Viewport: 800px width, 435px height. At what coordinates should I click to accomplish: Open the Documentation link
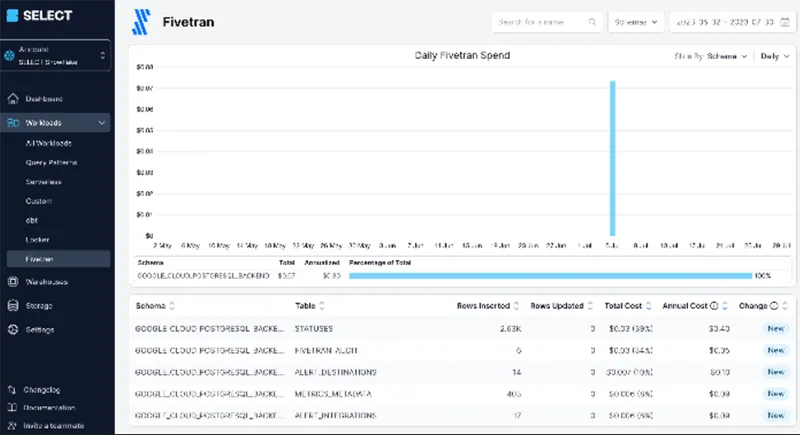49,407
